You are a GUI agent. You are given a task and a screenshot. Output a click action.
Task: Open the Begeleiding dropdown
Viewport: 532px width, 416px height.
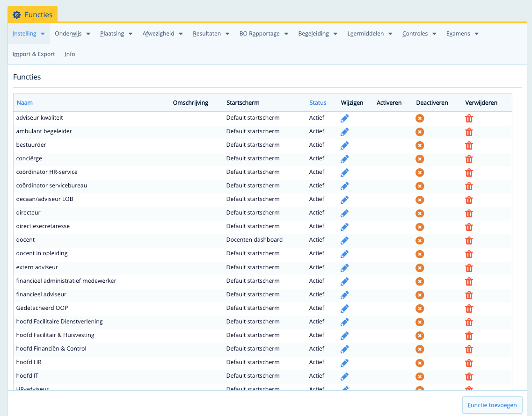(x=318, y=34)
